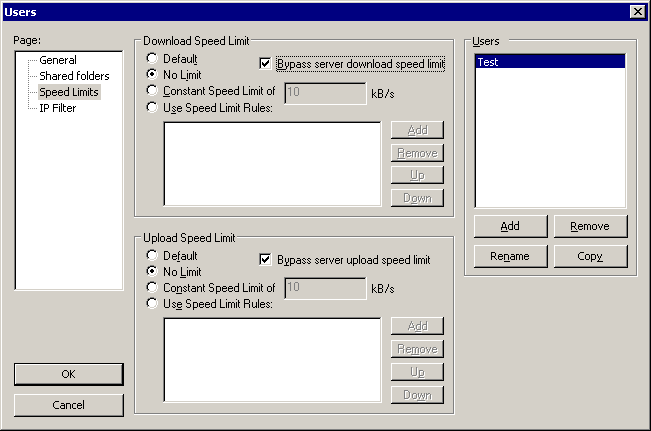The height and width of the screenshot is (431, 651).
Task: Select Default radio for upload speed limit
Action: click(152, 255)
